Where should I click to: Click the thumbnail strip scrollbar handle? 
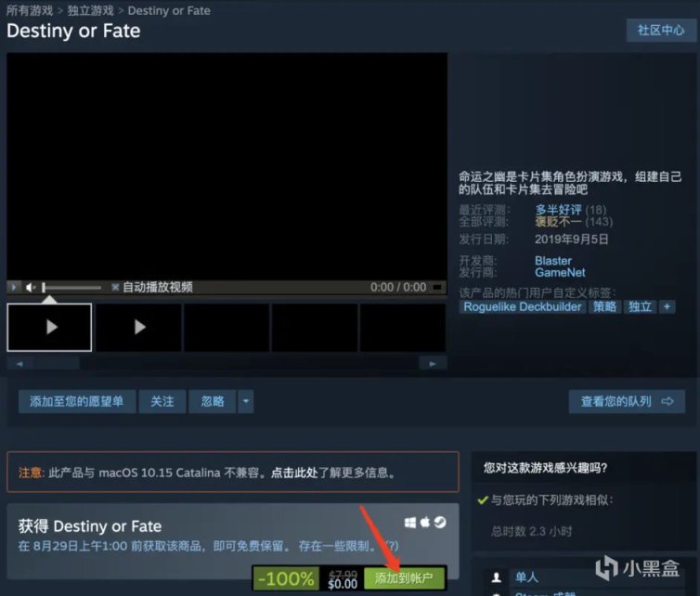[58, 363]
